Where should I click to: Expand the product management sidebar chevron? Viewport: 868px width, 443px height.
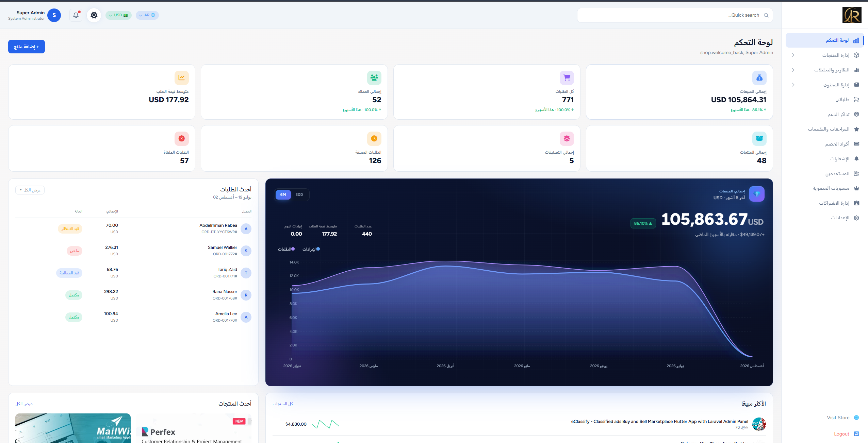click(793, 55)
